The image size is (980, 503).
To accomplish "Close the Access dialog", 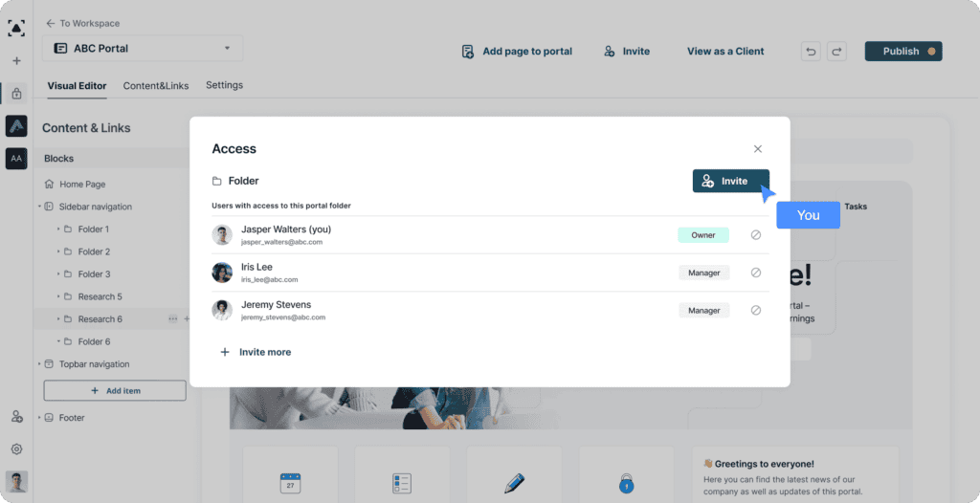I will (x=758, y=149).
